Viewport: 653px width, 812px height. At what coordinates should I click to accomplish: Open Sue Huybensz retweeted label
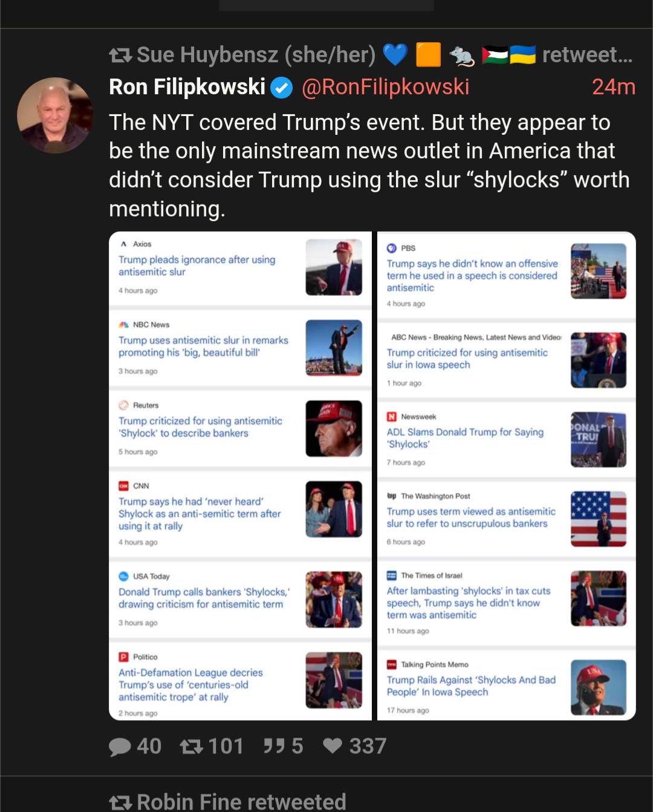point(385,55)
